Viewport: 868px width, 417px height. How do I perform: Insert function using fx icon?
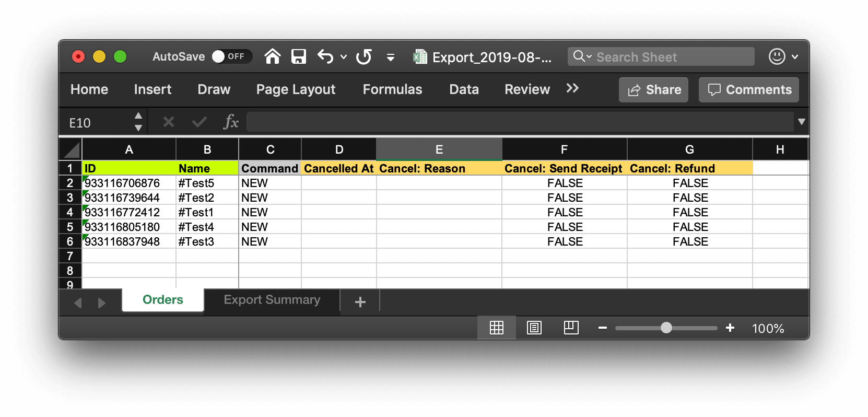[x=231, y=122]
